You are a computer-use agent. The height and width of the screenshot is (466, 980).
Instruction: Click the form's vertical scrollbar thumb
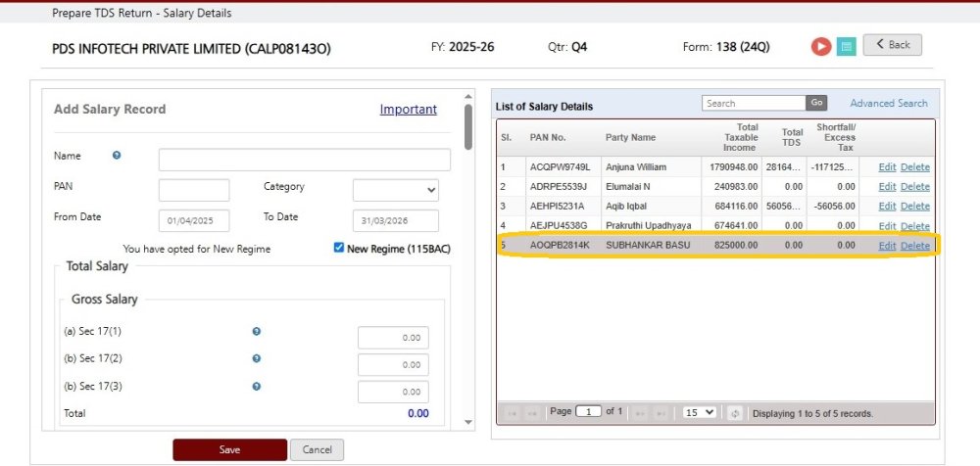(x=468, y=127)
